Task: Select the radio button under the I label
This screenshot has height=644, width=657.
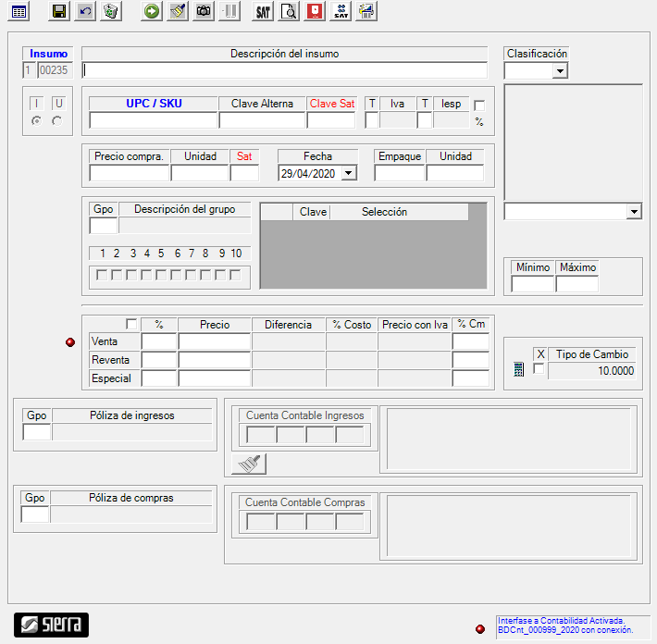Action: (37, 121)
